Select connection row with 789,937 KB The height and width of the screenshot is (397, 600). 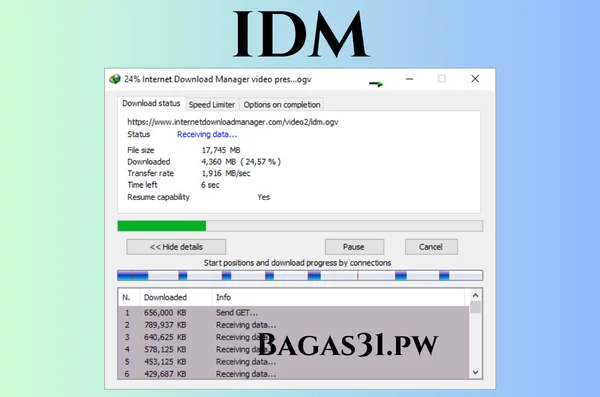pyautogui.click(x=293, y=325)
